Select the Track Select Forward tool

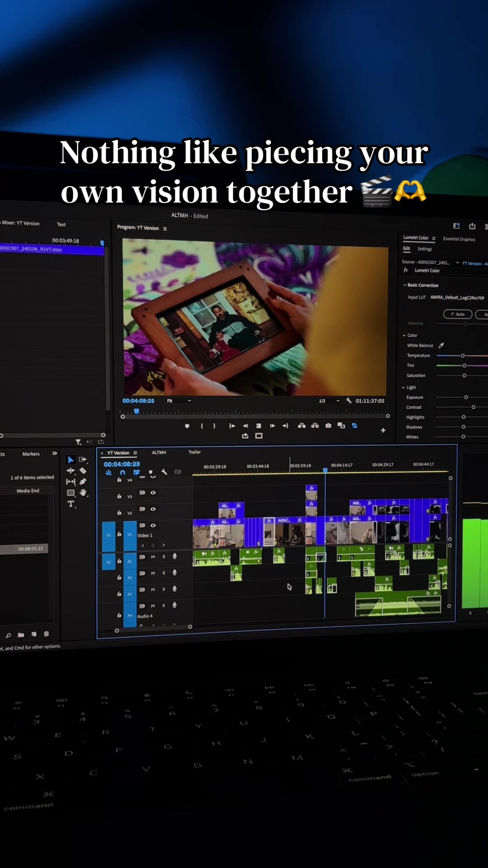(83, 459)
